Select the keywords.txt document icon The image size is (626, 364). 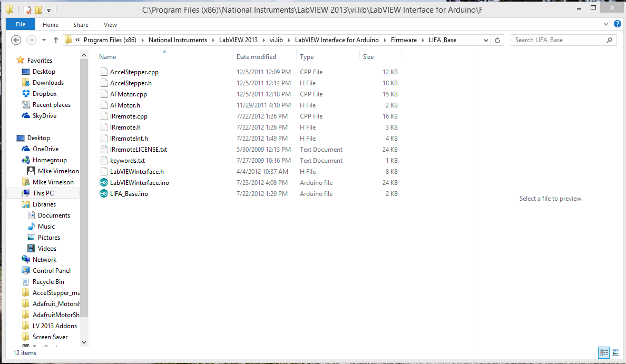coord(104,161)
